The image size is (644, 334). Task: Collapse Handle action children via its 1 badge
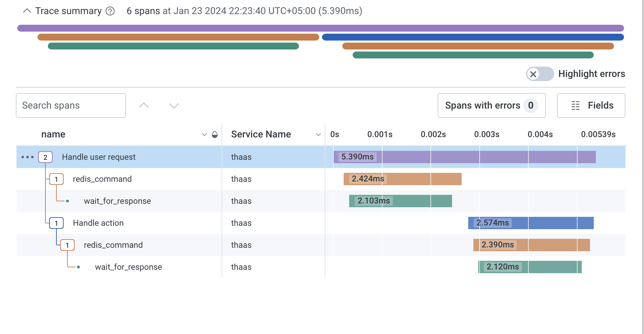tap(56, 223)
